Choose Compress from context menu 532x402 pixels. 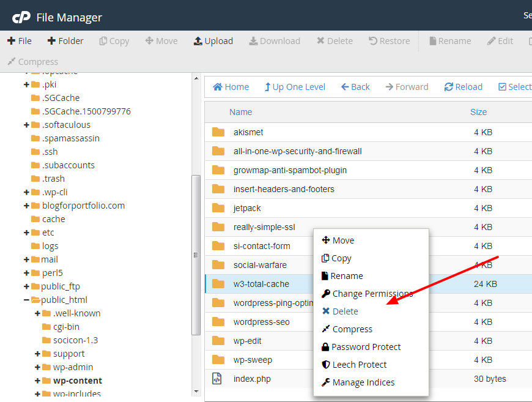click(347, 329)
